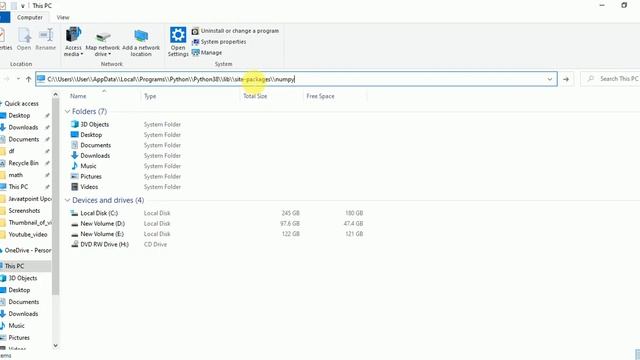
Task: Click navigation pane scroll down arrow
Action: click(56, 346)
